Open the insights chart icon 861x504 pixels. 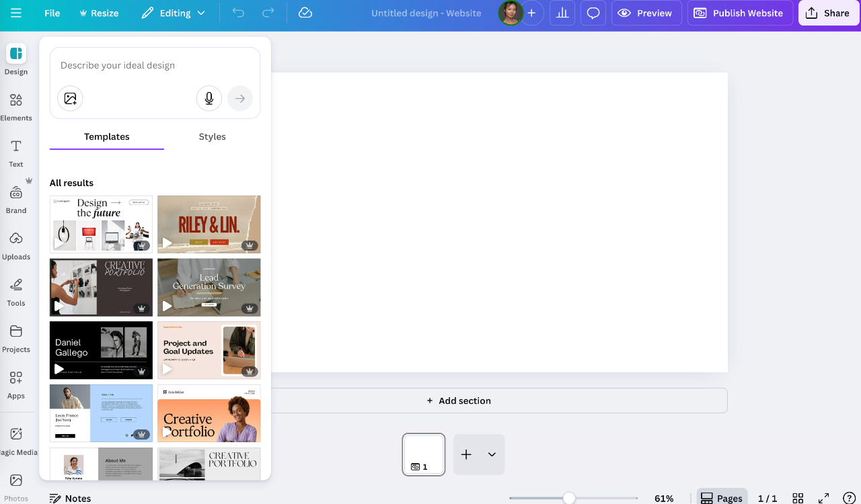[x=562, y=13]
